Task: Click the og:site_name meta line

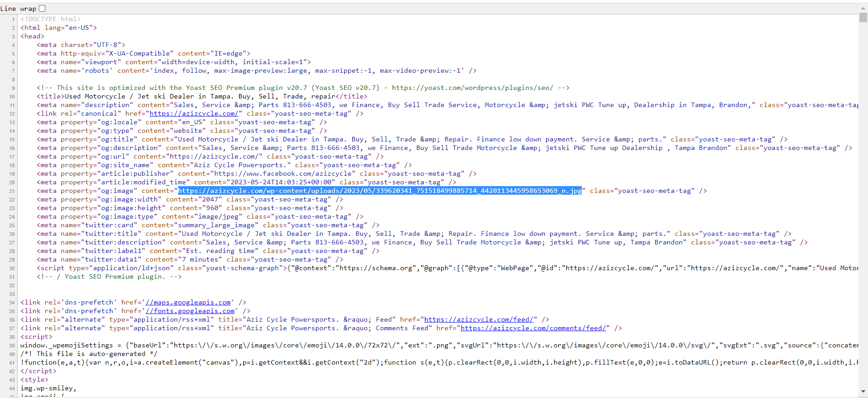Action: [x=224, y=165]
